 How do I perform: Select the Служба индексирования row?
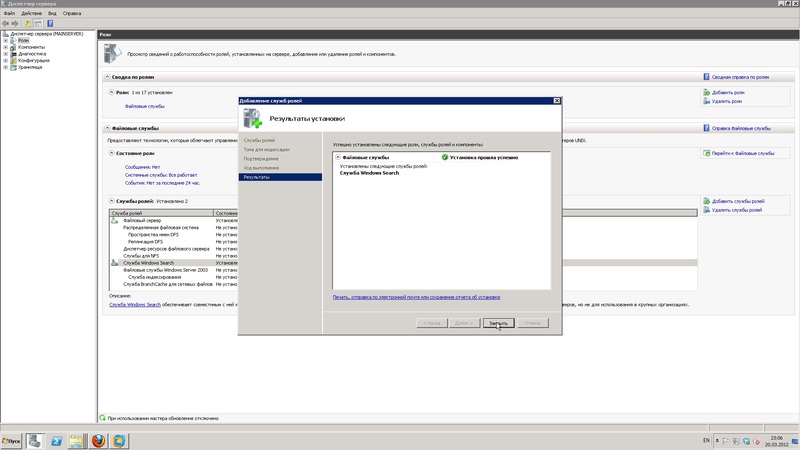tap(154, 277)
